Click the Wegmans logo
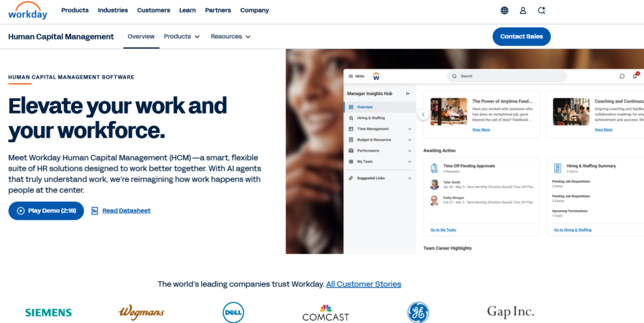 coord(141,312)
